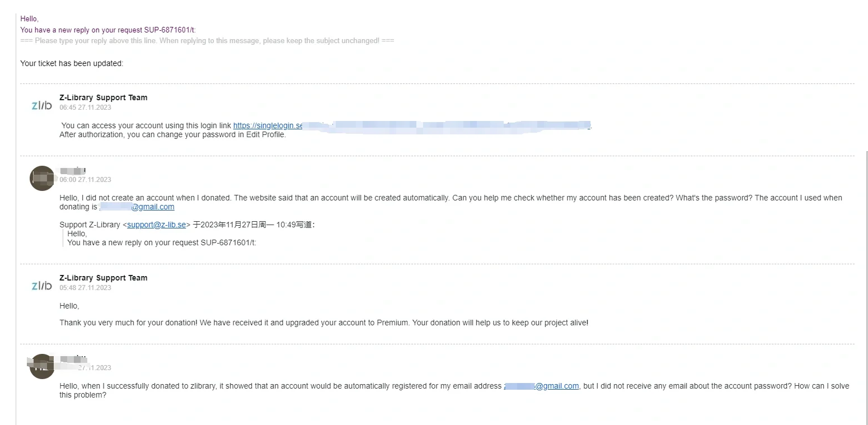
Task: Click the 05:48 27.11.2023 timestamp
Action: coord(86,288)
